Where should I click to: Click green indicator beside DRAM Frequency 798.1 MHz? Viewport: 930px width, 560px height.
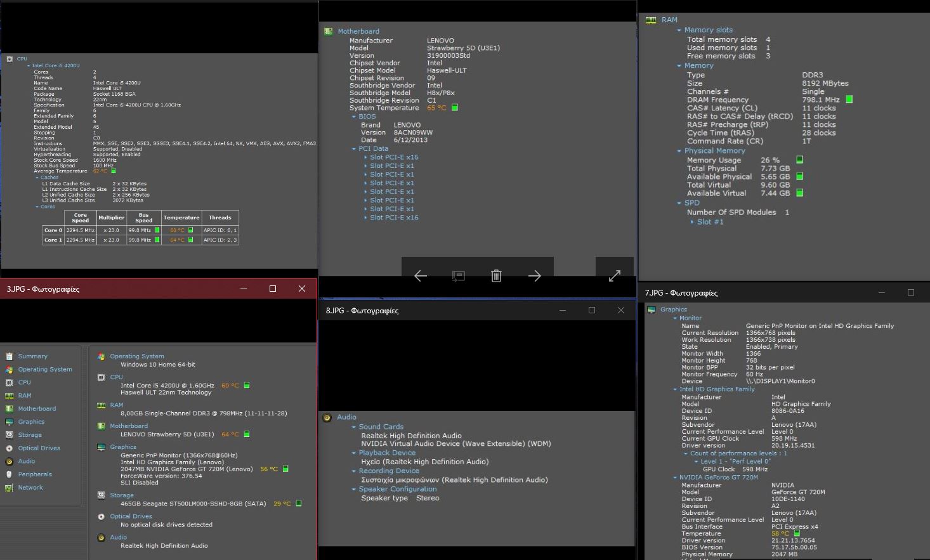849,100
